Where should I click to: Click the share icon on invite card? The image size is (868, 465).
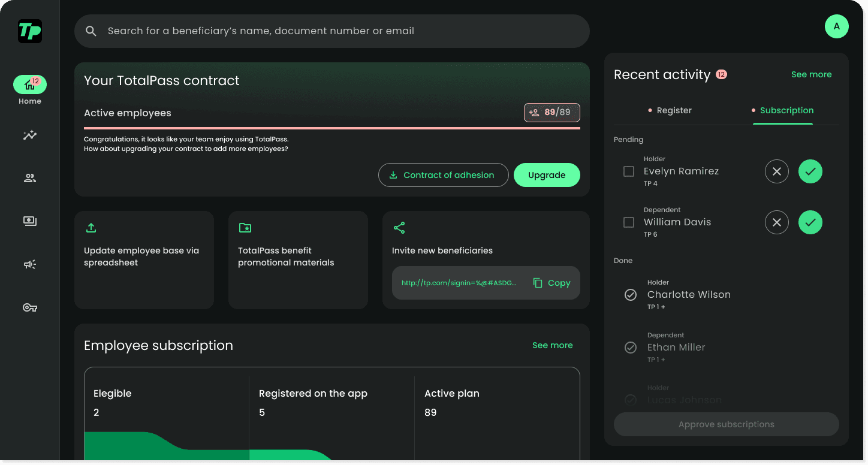[399, 228]
